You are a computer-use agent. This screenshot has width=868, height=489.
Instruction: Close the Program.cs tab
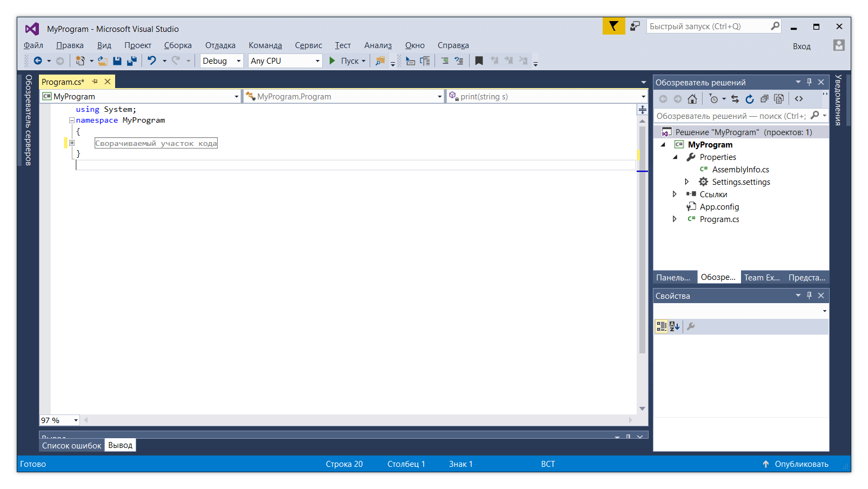108,82
